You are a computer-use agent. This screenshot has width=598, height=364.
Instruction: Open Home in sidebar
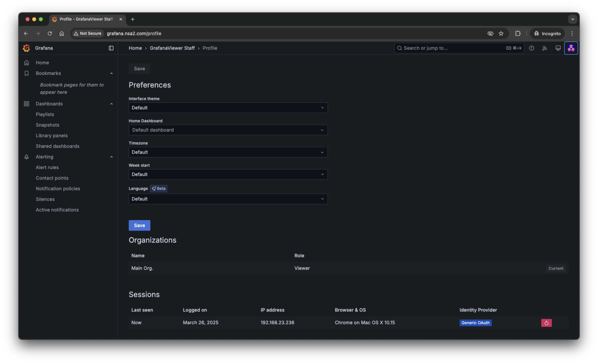pos(42,62)
